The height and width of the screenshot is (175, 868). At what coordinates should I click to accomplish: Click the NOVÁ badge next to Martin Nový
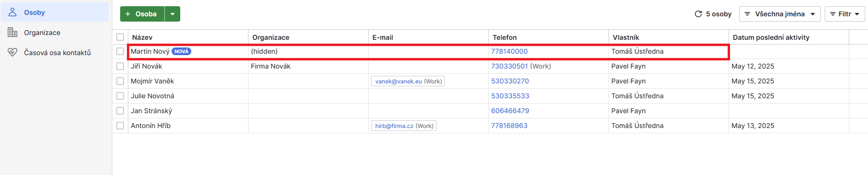coord(181,51)
